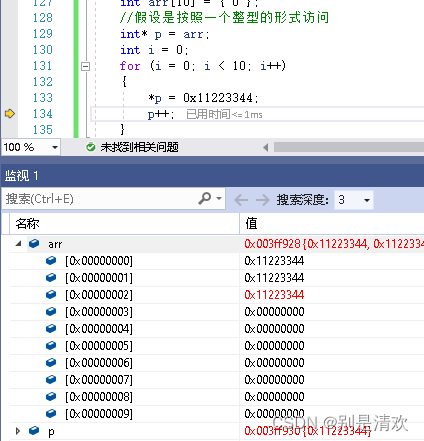Click the cube icon for [0x00000006]
The width and height of the screenshot is (424, 441).
click(x=51, y=362)
